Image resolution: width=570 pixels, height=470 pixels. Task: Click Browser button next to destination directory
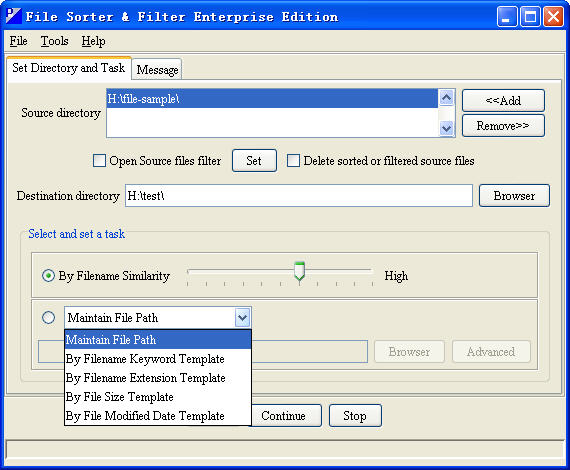(514, 196)
